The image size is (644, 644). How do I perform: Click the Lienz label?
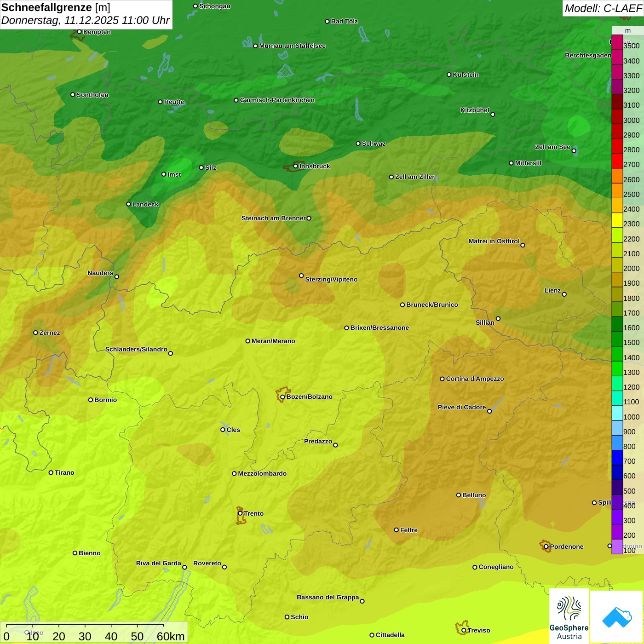pyautogui.click(x=552, y=290)
